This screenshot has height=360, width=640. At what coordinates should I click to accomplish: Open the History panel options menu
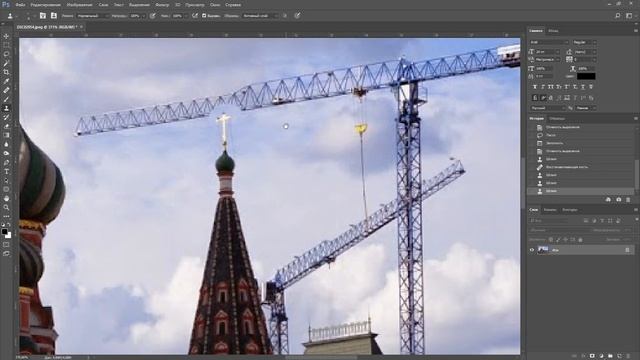click(x=636, y=118)
